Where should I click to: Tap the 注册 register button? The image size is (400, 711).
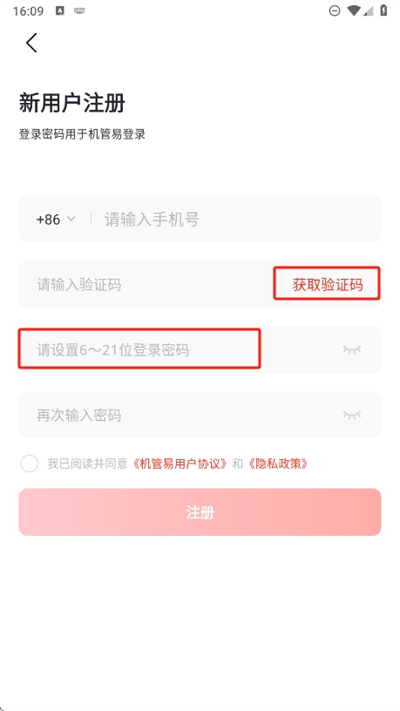point(200,512)
